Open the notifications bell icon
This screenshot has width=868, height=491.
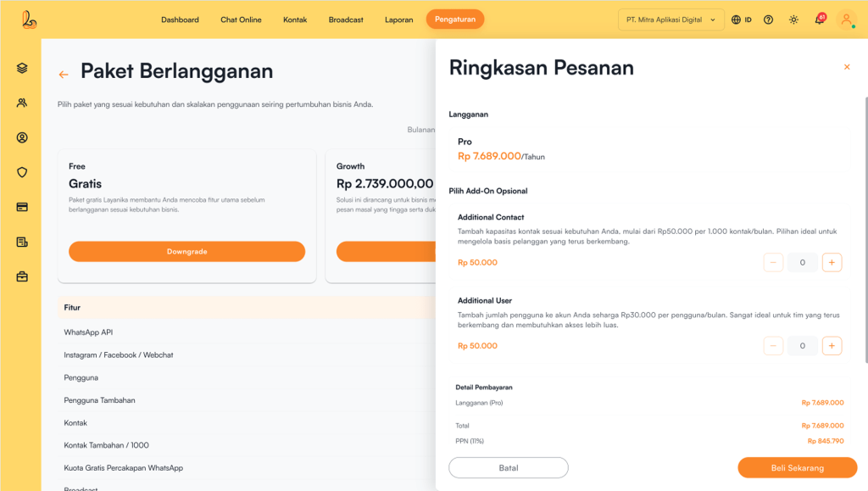tap(819, 20)
